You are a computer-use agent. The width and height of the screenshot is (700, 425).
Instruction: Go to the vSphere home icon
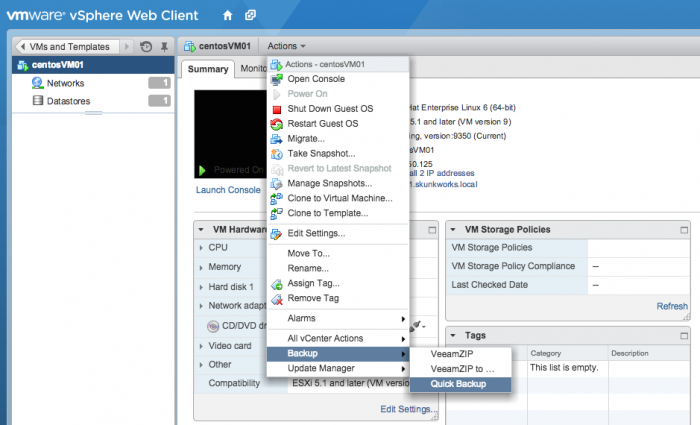click(x=228, y=16)
